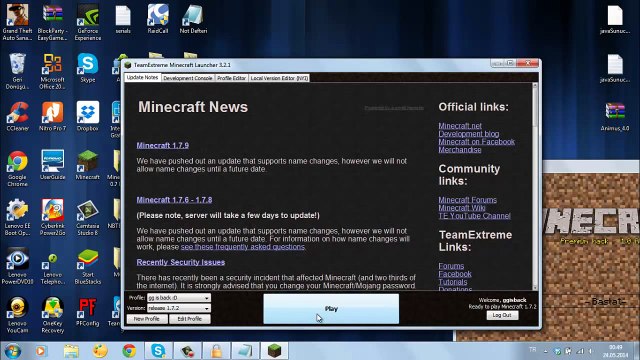Open the Minecraft on Facebook link
Image resolution: width=640 pixels, height=360 pixels.
coord(476,142)
